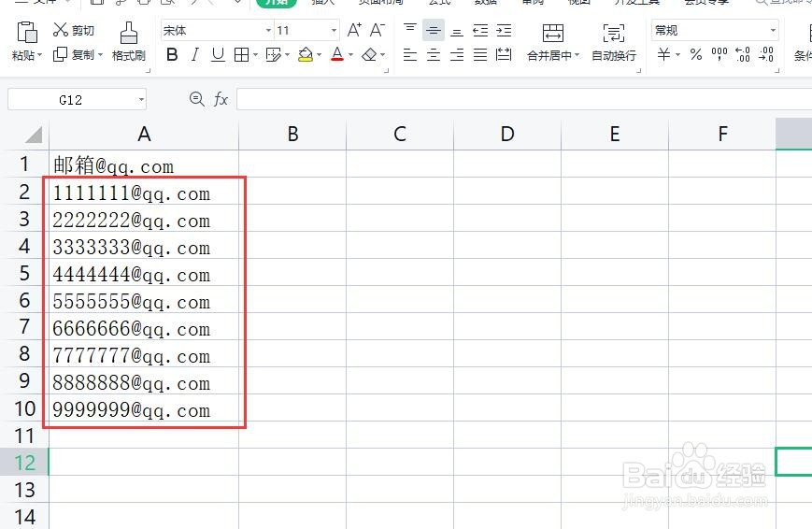Expand the fill color dropdown arrow

click(319, 55)
